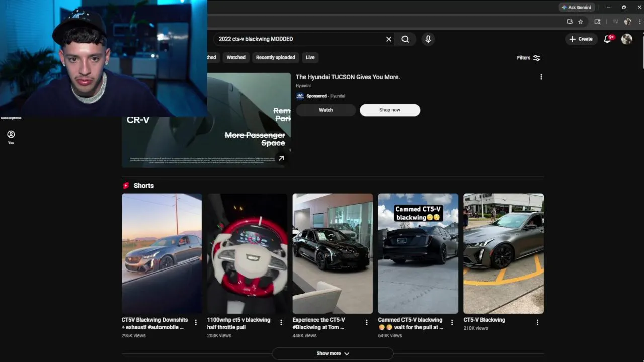Bookmark this page with the star icon
The image size is (644, 362).
[581, 22]
